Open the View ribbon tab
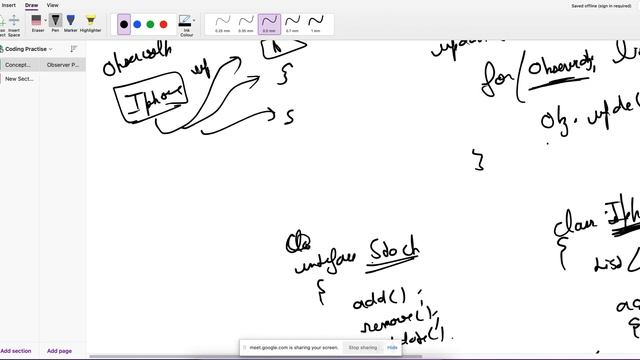The height and width of the screenshot is (360, 640). point(52,5)
